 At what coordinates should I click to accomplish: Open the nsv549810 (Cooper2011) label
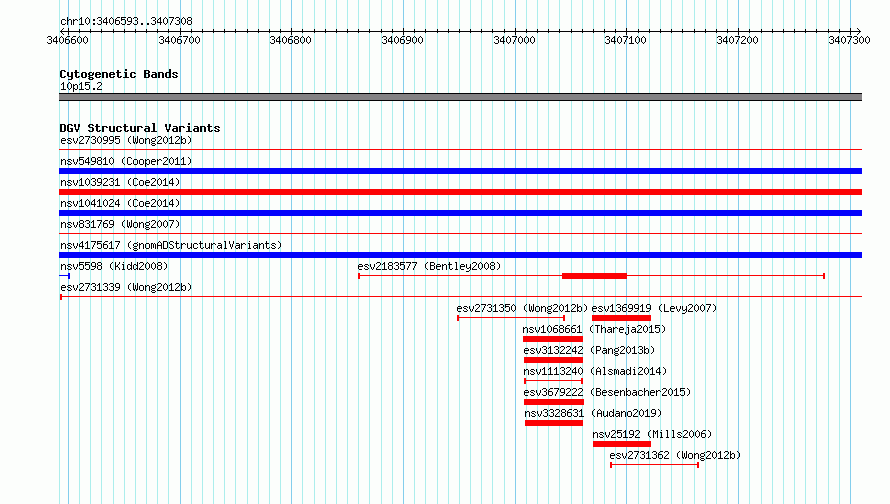(x=126, y=161)
